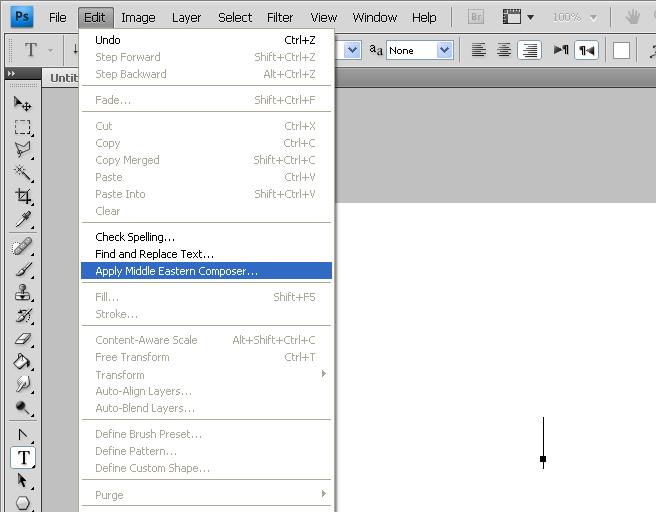
Task: Select the Eyedropper tool
Action: pyautogui.click(x=23, y=218)
